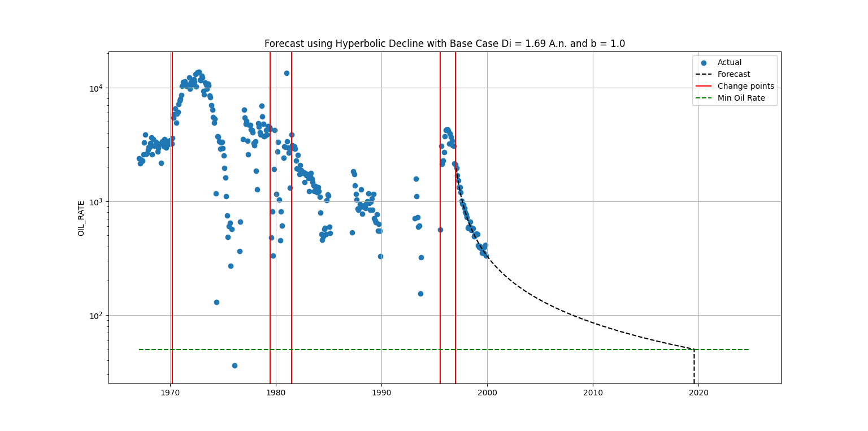The image size is (868, 431).
Task: Click the OIL_RATE y-axis label
Action: pyautogui.click(x=81, y=218)
